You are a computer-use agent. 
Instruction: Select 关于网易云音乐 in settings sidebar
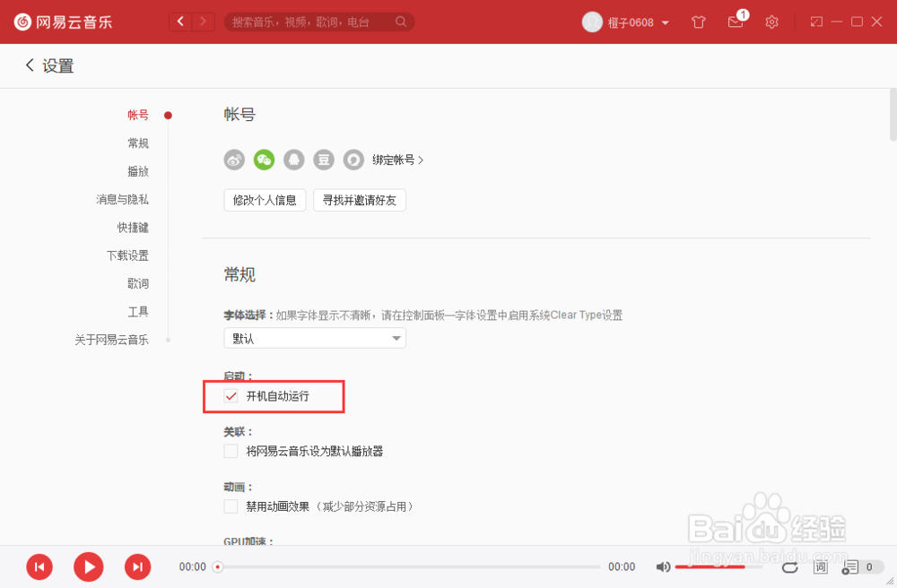tap(111, 340)
